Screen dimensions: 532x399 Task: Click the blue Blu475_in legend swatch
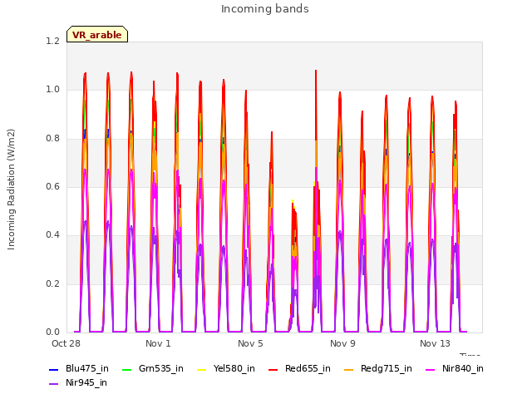pos(54,369)
